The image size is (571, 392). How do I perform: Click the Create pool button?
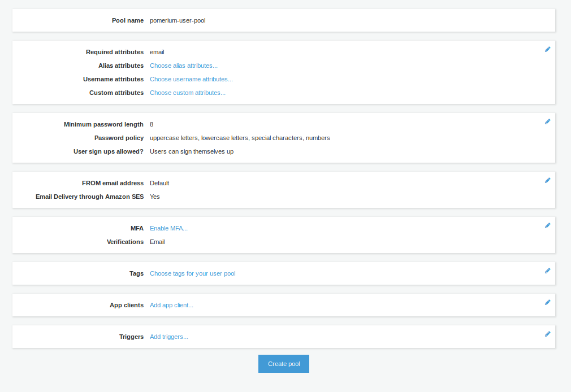[x=283, y=364]
